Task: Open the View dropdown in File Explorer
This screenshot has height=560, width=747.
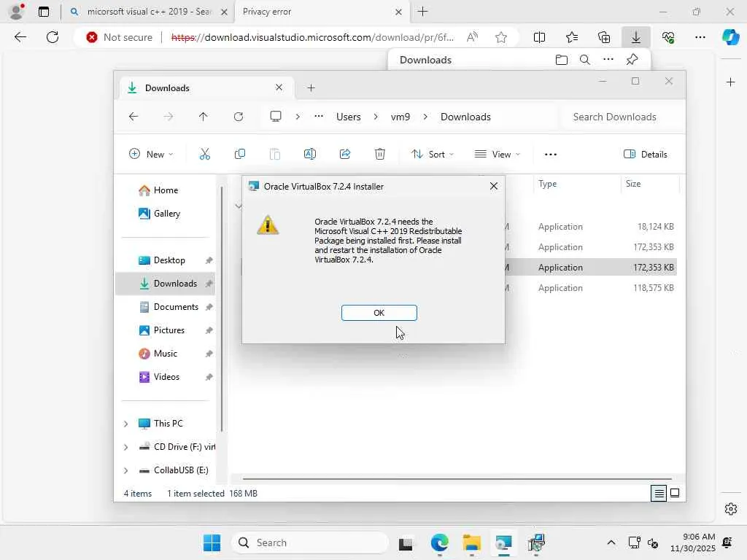Action: (497, 154)
